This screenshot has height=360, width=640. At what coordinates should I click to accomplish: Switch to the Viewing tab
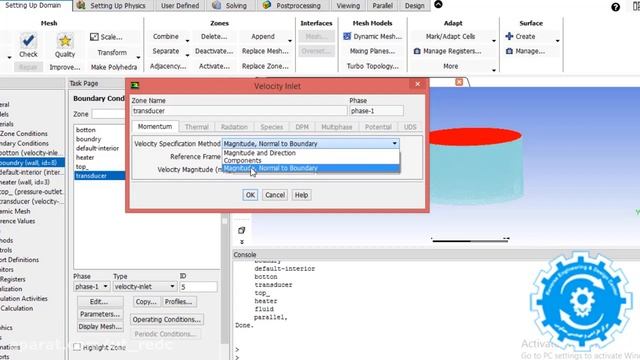[x=348, y=6]
